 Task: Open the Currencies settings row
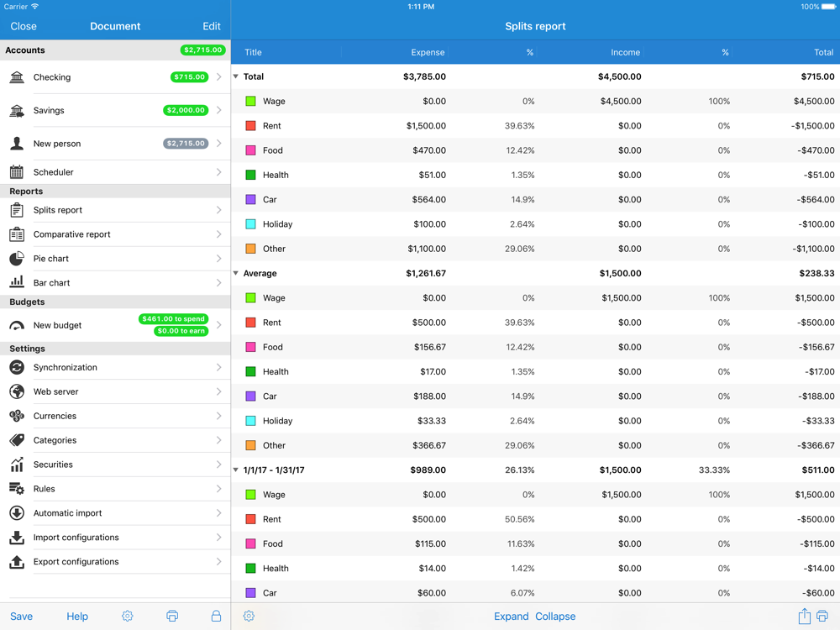(115, 416)
